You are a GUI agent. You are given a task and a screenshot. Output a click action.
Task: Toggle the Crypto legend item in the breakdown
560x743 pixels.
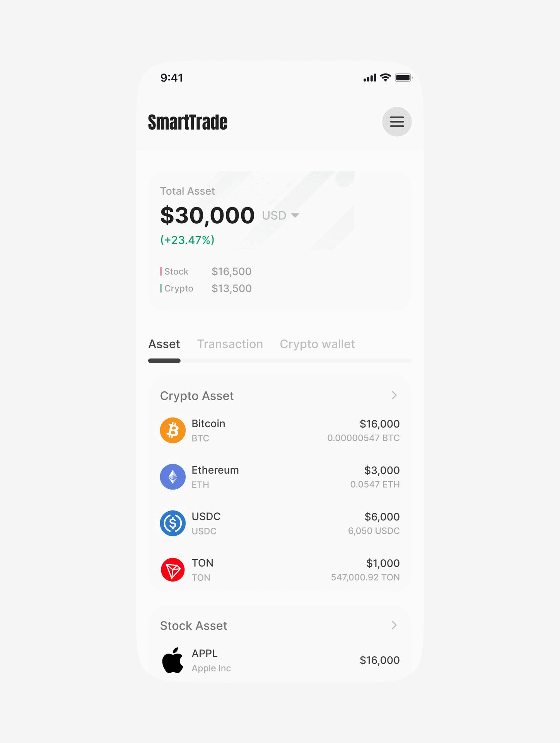177,288
